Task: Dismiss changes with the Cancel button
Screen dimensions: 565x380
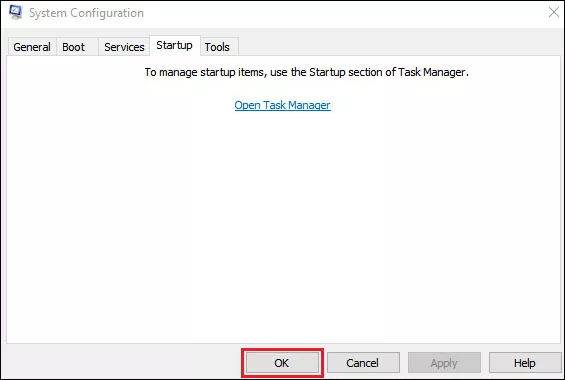Action: pyautogui.click(x=363, y=362)
